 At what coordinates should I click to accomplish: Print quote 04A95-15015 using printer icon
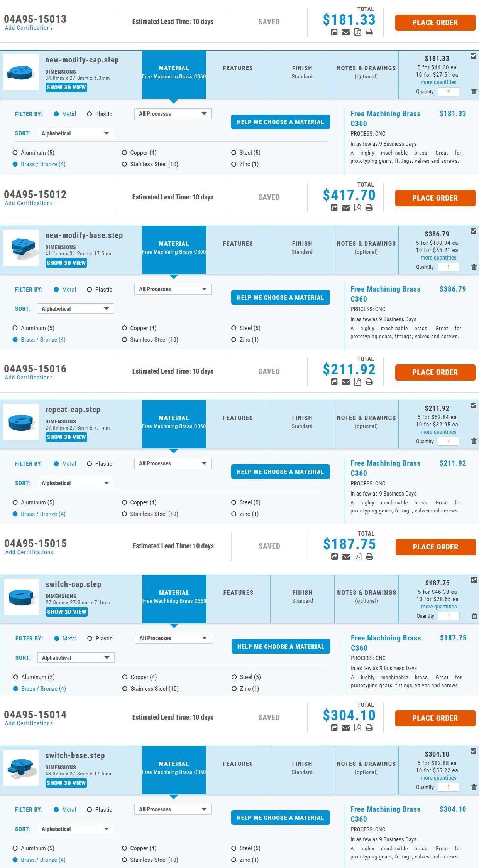point(369,556)
